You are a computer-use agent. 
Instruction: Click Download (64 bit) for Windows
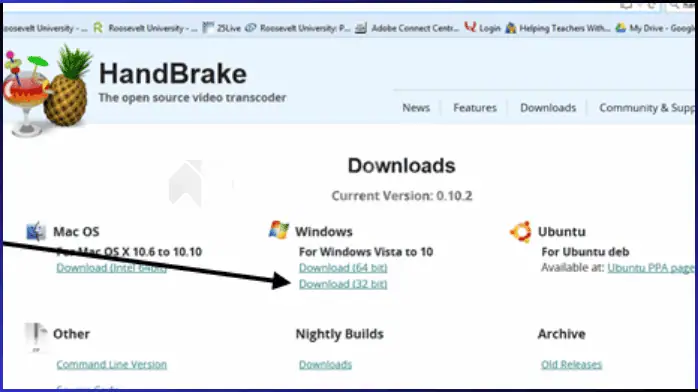point(343,268)
